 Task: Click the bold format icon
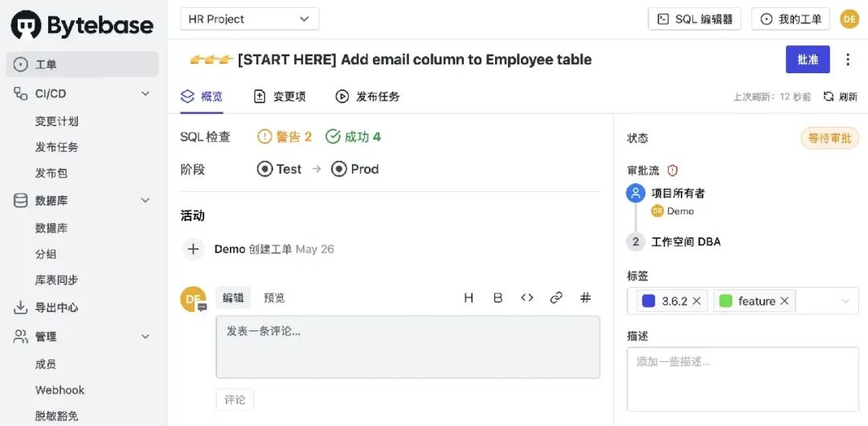pos(497,298)
